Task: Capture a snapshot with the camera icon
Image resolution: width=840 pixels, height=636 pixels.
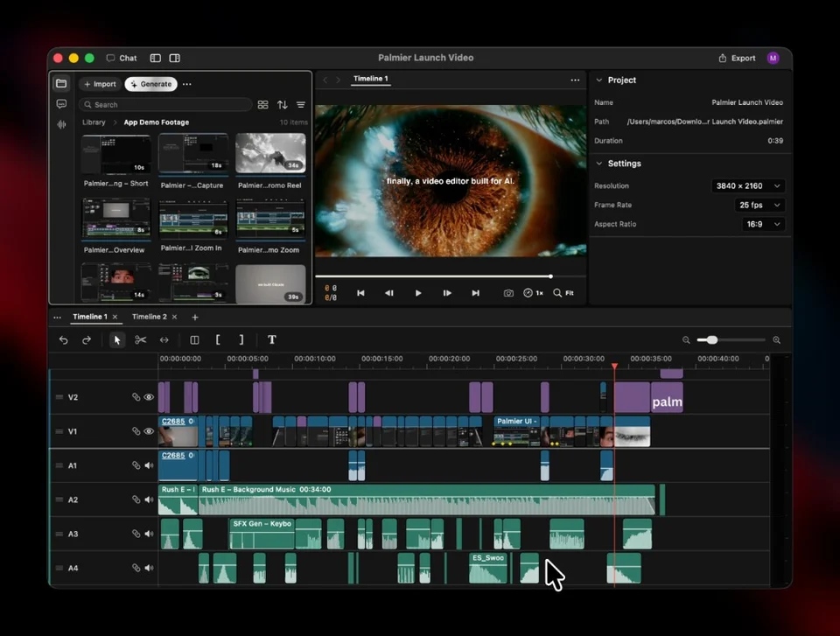Action: click(508, 293)
